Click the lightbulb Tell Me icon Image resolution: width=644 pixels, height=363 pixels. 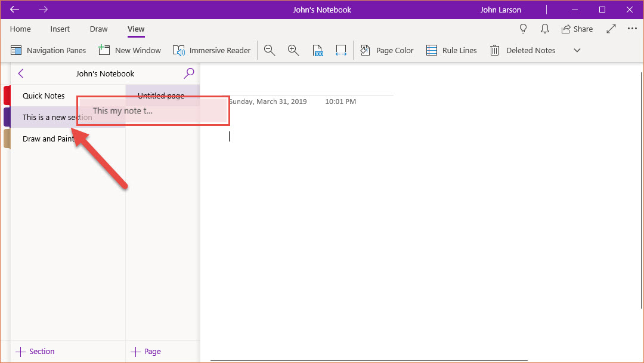pyautogui.click(x=524, y=29)
